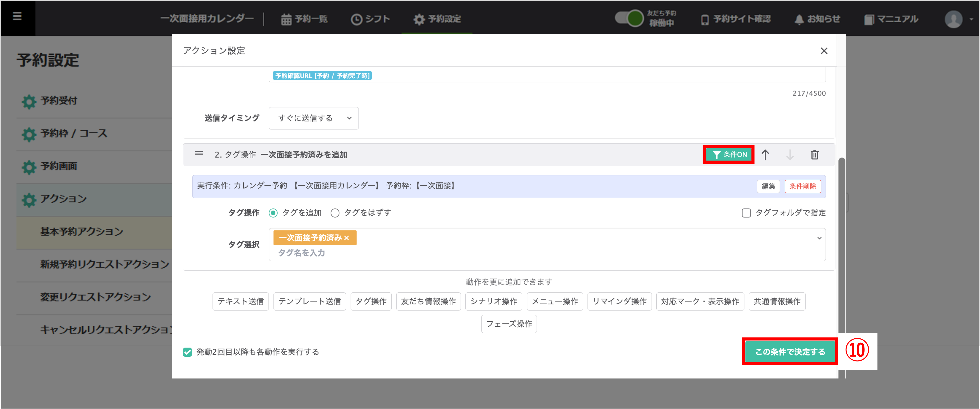Check タグフォルダで指定 checkbox

click(746, 213)
